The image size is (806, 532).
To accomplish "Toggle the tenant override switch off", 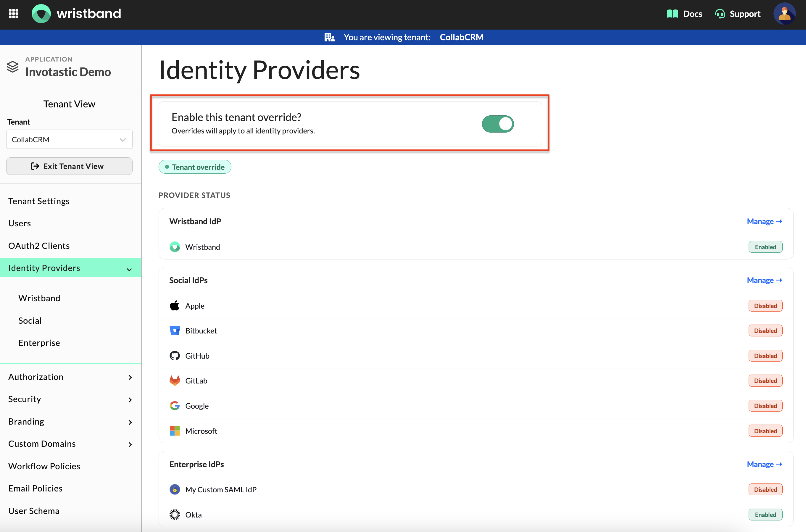I will tap(498, 124).
